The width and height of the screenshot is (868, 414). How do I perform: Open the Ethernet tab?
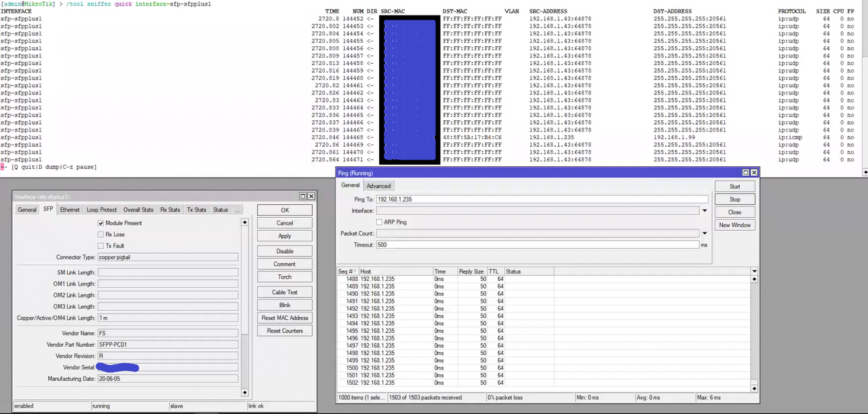pyautogui.click(x=70, y=210)
